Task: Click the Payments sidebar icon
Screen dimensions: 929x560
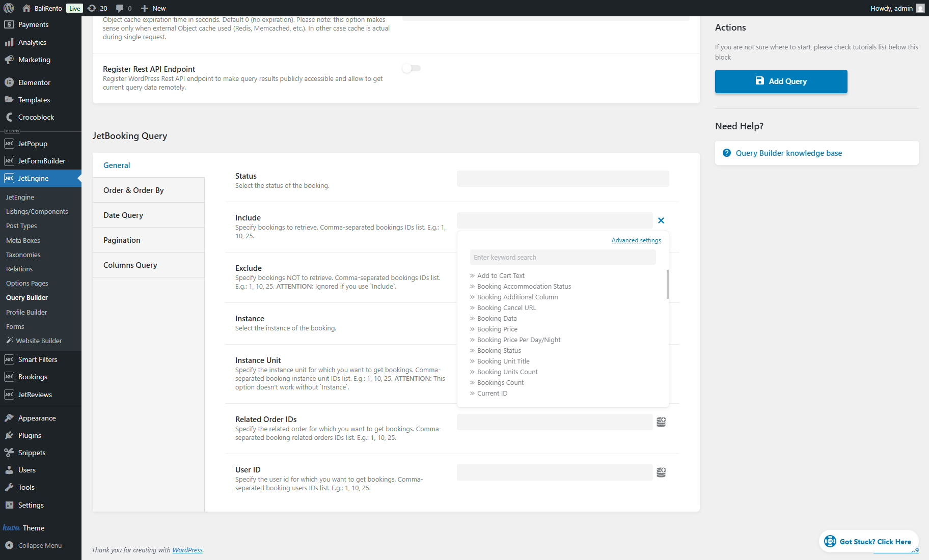Action: [x=9, y=24]
